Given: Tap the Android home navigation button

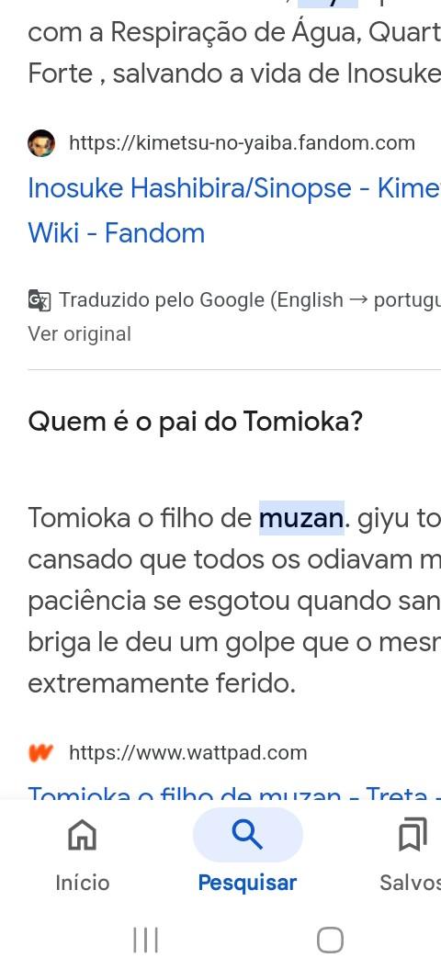Looking at the screenshot, I should 330,940.
